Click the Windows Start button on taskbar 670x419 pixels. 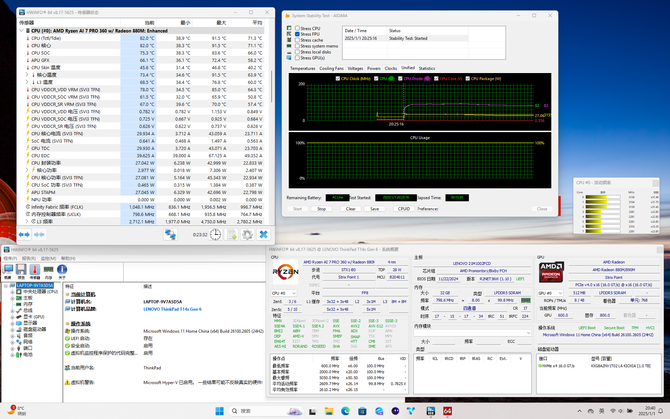click(x=219, y=411)
